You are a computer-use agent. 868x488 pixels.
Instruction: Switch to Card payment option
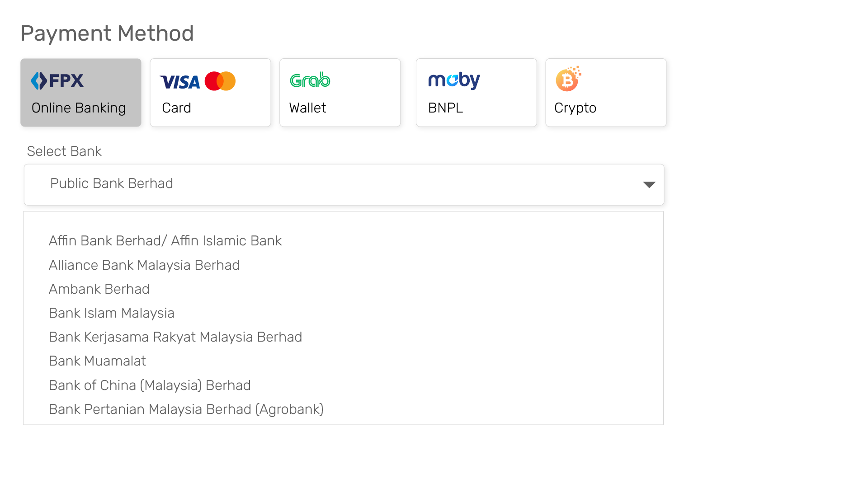[211, 93]
